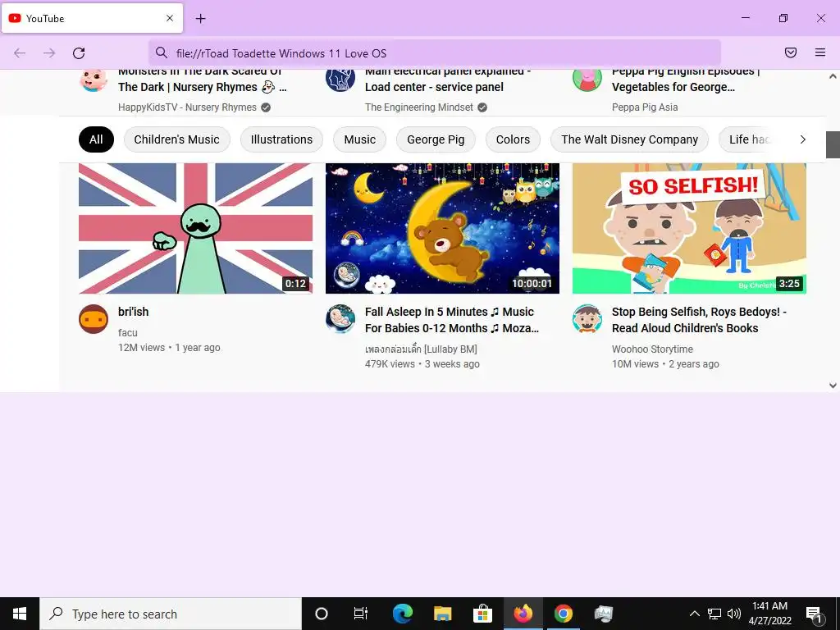Image resolution: width=840 pixels, height=630 pixels.
Task: Click The Engineering Mindset channel avatar
Action: pos(340,80)
